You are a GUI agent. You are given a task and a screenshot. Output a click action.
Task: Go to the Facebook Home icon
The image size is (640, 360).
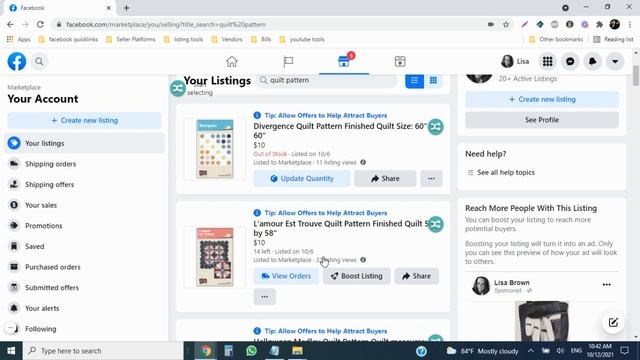232,62
